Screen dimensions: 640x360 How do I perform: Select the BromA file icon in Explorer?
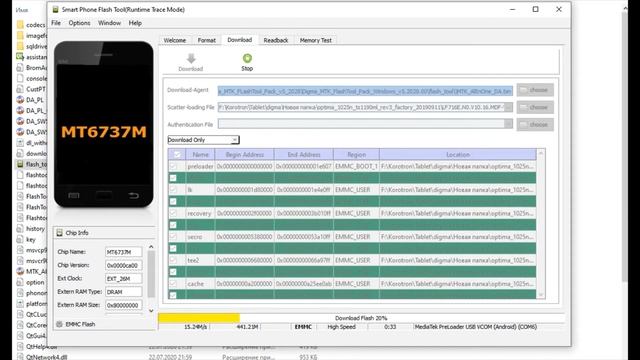(20, 67)
